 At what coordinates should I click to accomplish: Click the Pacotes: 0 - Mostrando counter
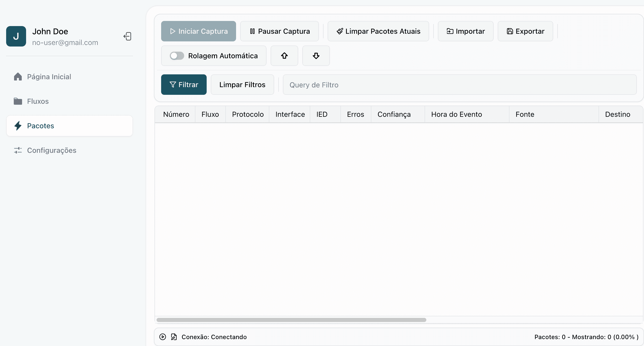[586, 337]
